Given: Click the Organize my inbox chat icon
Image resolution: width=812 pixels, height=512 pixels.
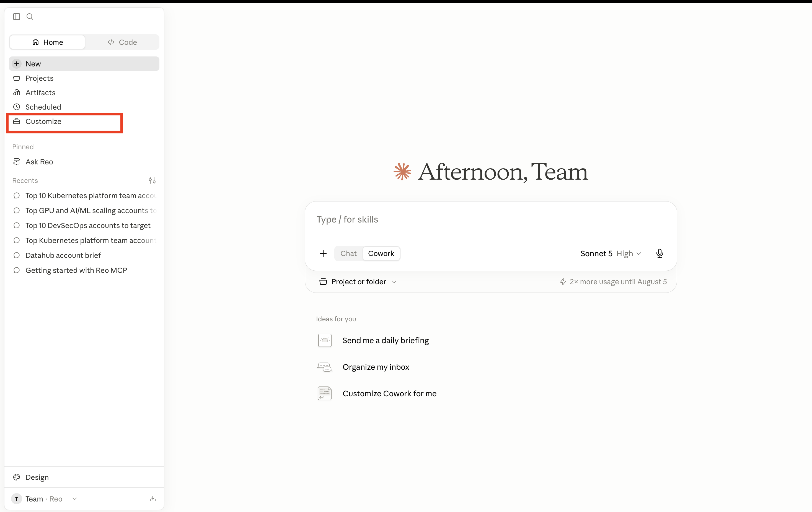Looking at the screenshot, I should 325,367.
